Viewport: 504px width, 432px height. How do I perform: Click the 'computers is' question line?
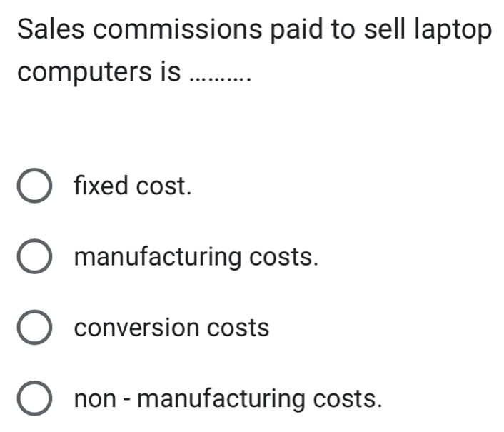100,75
